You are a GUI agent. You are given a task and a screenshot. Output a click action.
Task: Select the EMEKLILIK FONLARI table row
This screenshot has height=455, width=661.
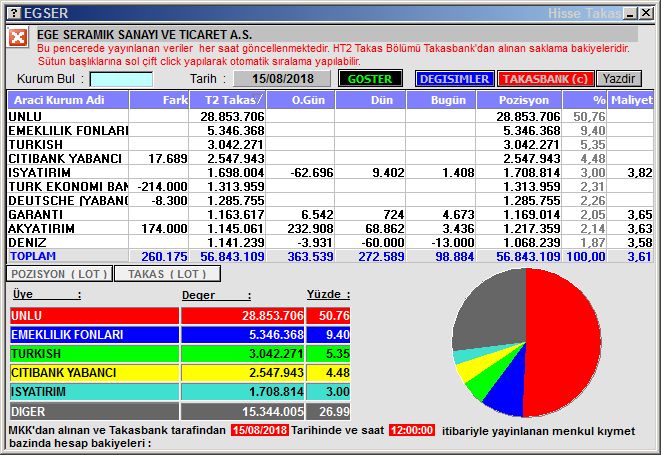point(330,130)
